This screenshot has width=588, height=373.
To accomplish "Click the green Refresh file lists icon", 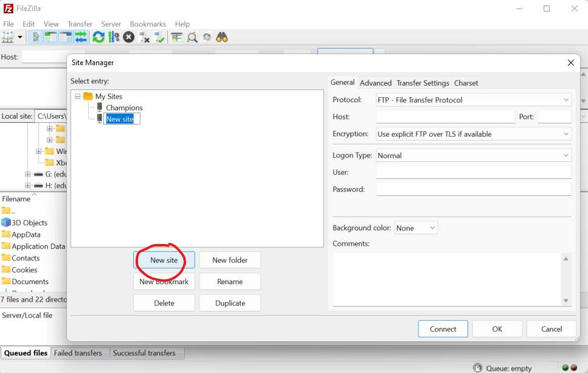I will (99, 37).
